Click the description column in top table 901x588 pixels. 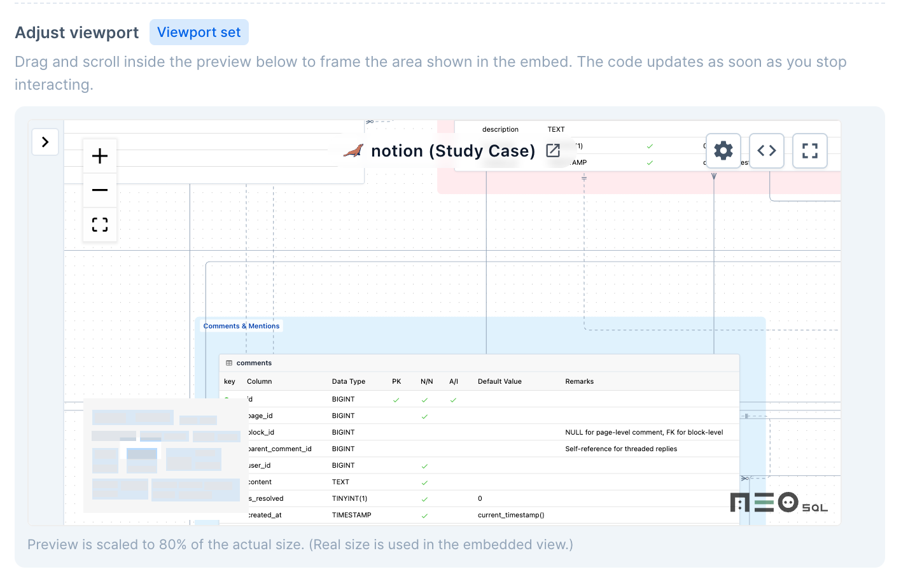point(500,129)
